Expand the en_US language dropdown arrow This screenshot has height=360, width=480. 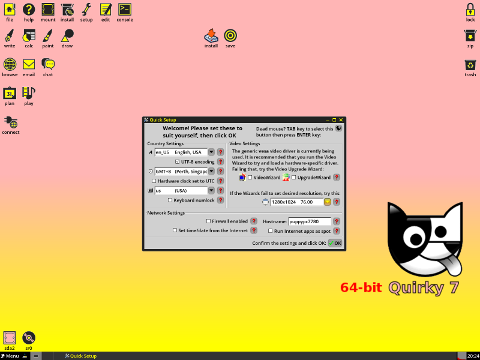(x=211, y=152)
